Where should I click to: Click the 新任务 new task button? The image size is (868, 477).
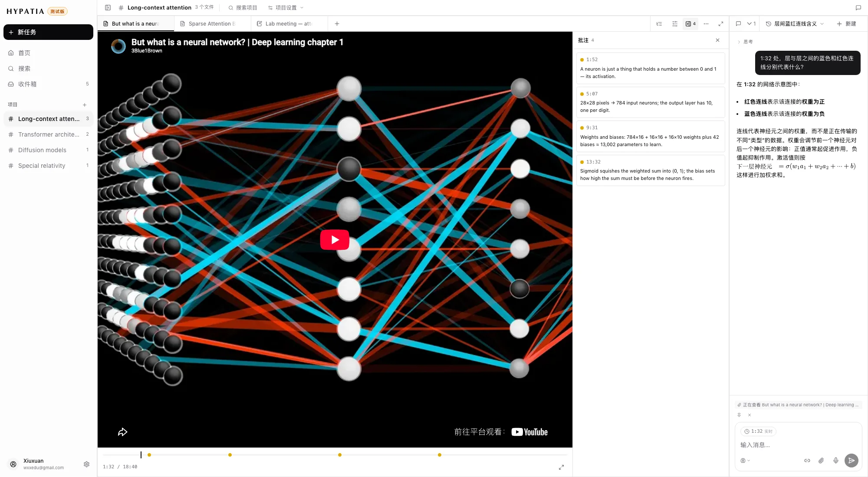(48, 32)
